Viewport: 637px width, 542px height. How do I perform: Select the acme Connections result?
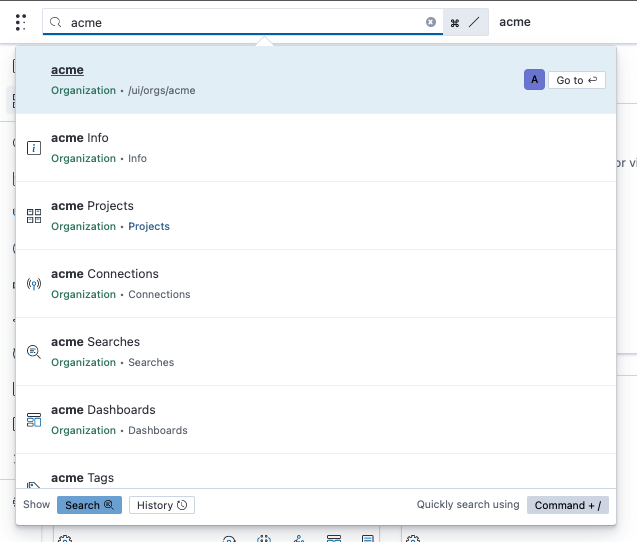coord(316,284)
